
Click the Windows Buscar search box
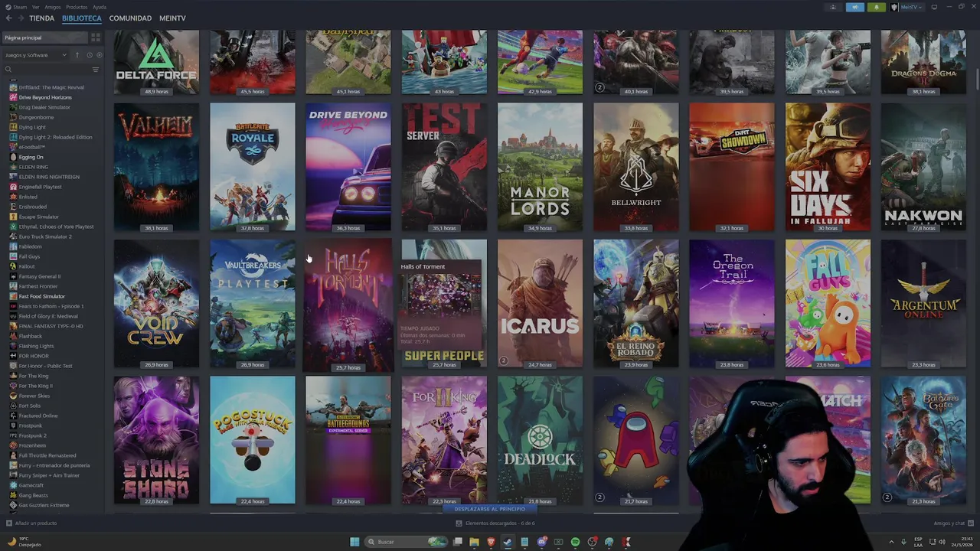click(x=404, y=542)
